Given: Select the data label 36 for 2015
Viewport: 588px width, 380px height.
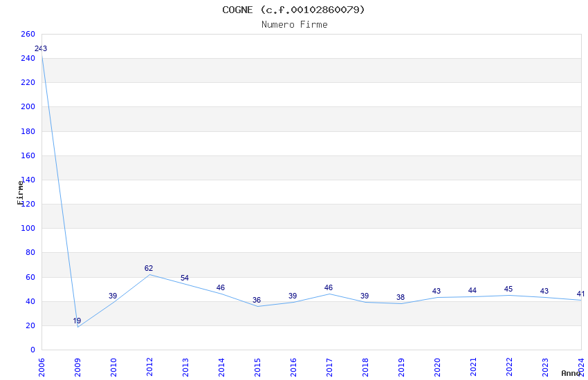Looking at the screenshot, I should [257, 300].
